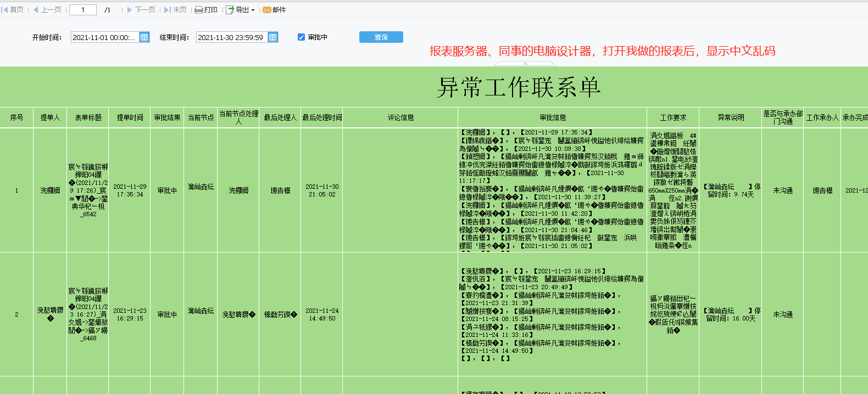Print the report (打印)
This screenshot has width=868, height=394.
click(x=207, y=10)
